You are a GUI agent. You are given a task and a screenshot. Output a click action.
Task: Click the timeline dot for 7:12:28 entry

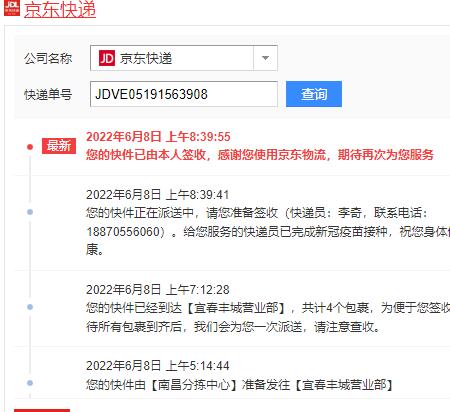[30, 307]
